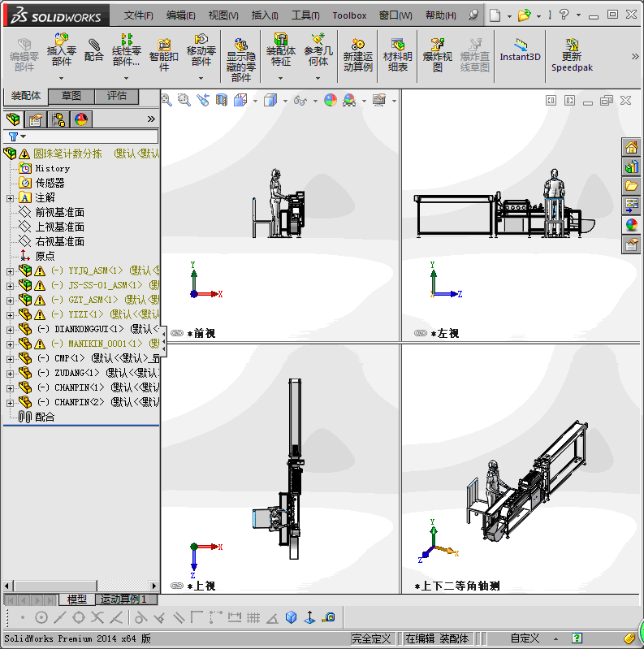Click Edit Appearance color sphere icon

(x=331, y=100)
